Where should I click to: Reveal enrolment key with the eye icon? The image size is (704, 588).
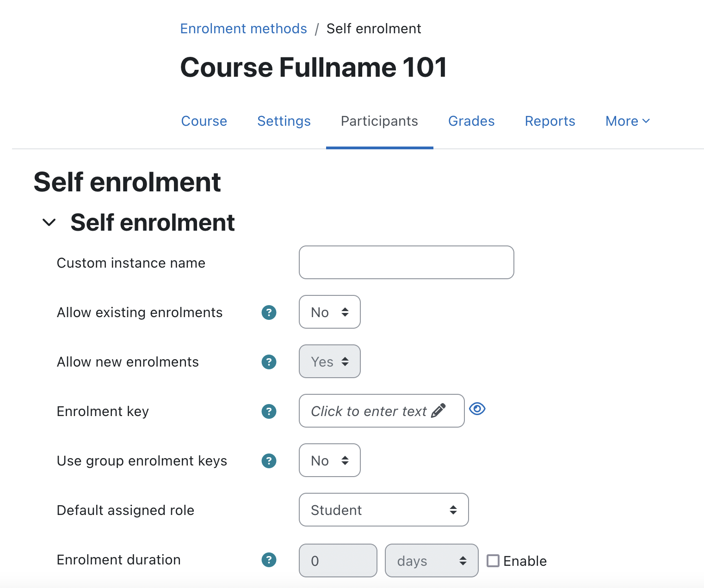click(477, 409)
